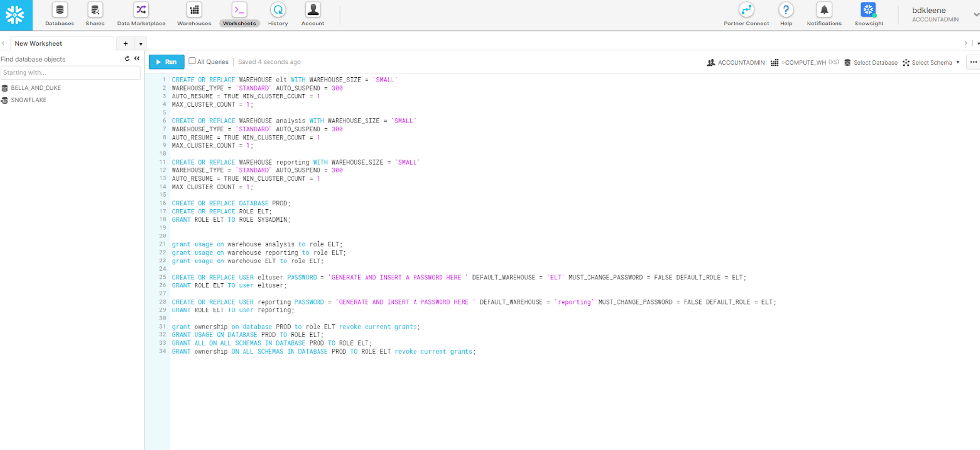980x450 pixels.
Task: Open the Account page
Action: click(313, 15)
